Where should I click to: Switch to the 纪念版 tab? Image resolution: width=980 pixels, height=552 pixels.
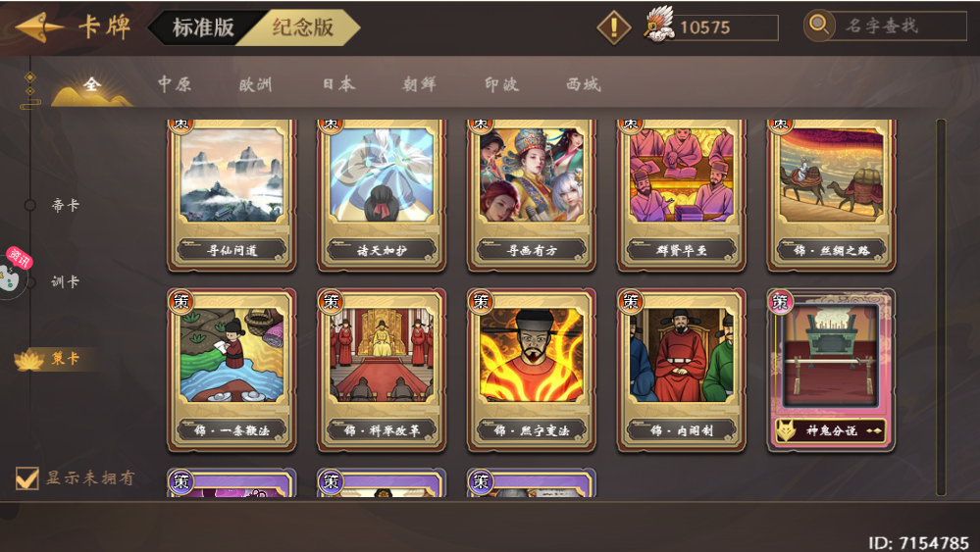pos(303,27)
